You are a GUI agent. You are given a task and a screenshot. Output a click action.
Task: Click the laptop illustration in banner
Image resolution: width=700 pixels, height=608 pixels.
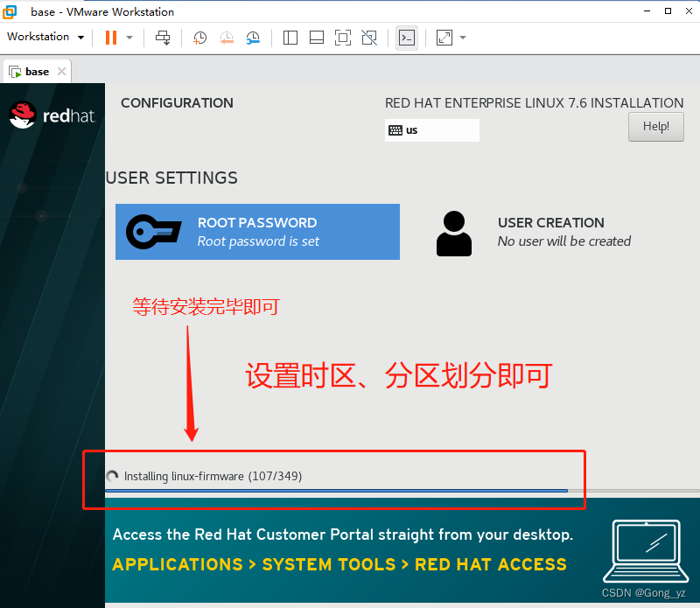[646, 551]
